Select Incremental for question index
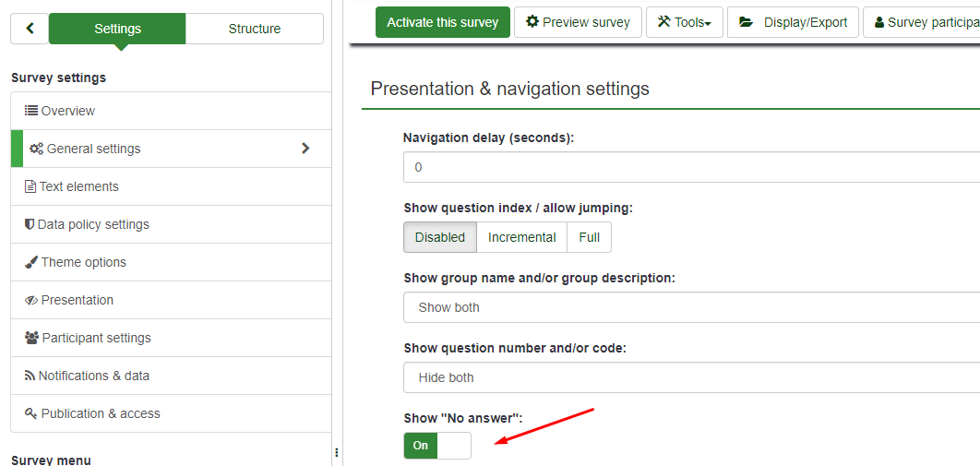Viewport: 980px width, 466px height. click(521, 237)
